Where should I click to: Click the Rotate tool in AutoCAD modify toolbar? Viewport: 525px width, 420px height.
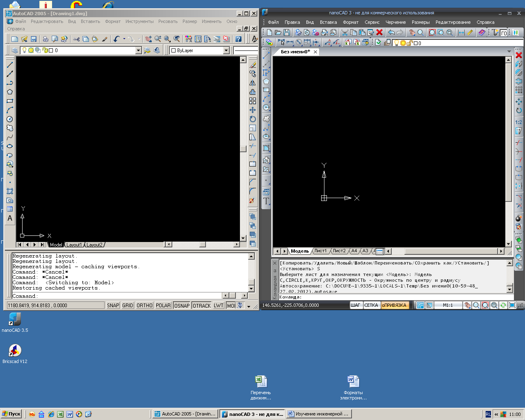point(253,119)
